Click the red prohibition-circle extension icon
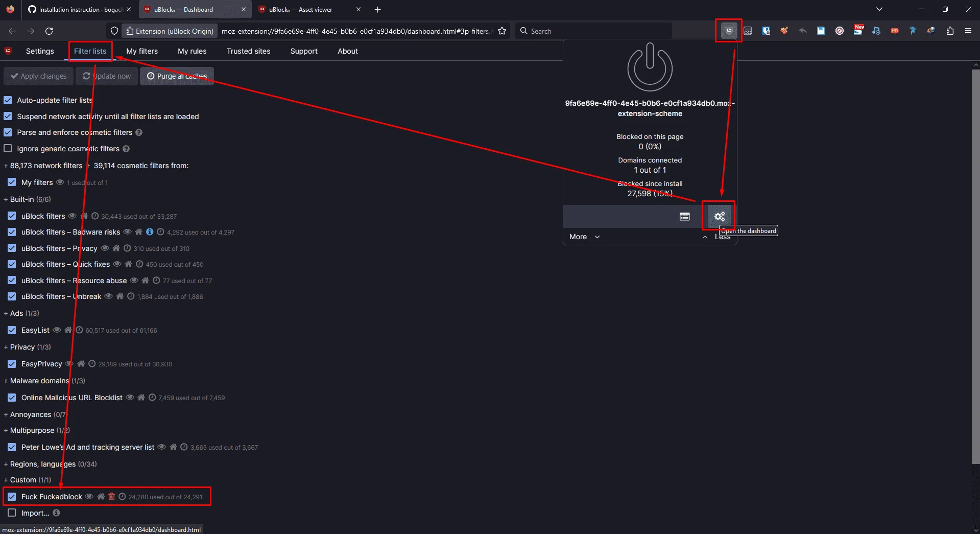980x534 pixels. click(840, 31)
